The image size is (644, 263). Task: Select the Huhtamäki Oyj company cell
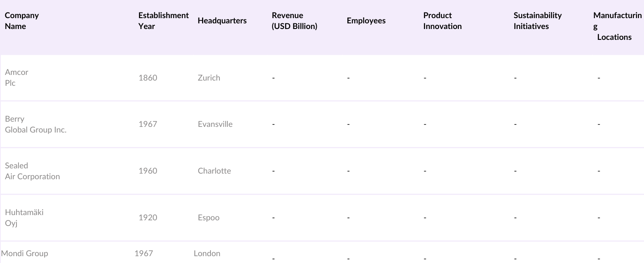tap(24, 217)
